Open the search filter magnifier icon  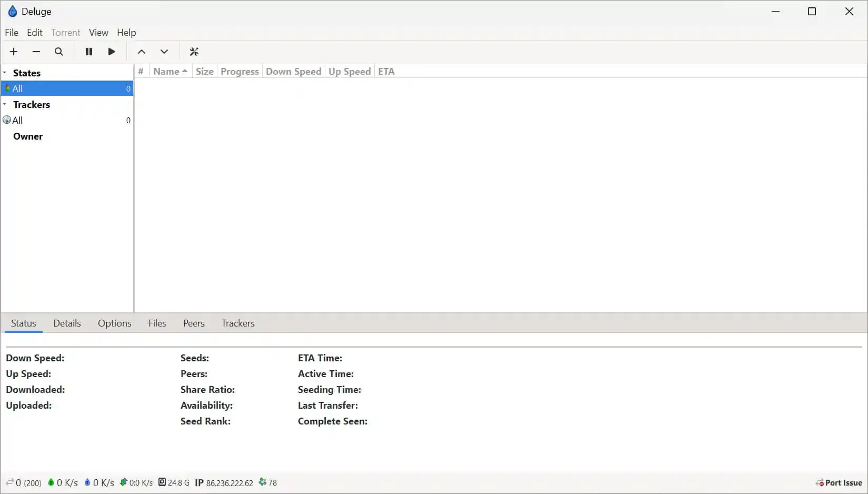[x=59, y=52]
